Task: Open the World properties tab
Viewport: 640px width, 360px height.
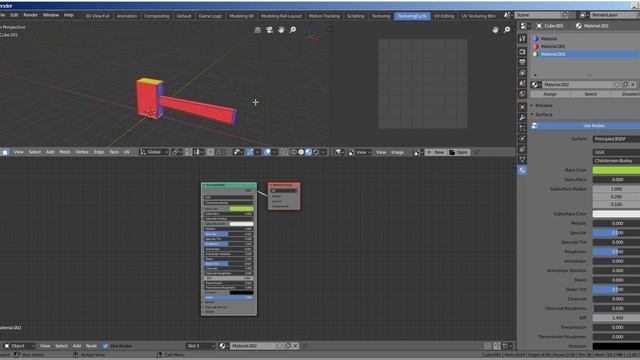Action: [522, 94]
